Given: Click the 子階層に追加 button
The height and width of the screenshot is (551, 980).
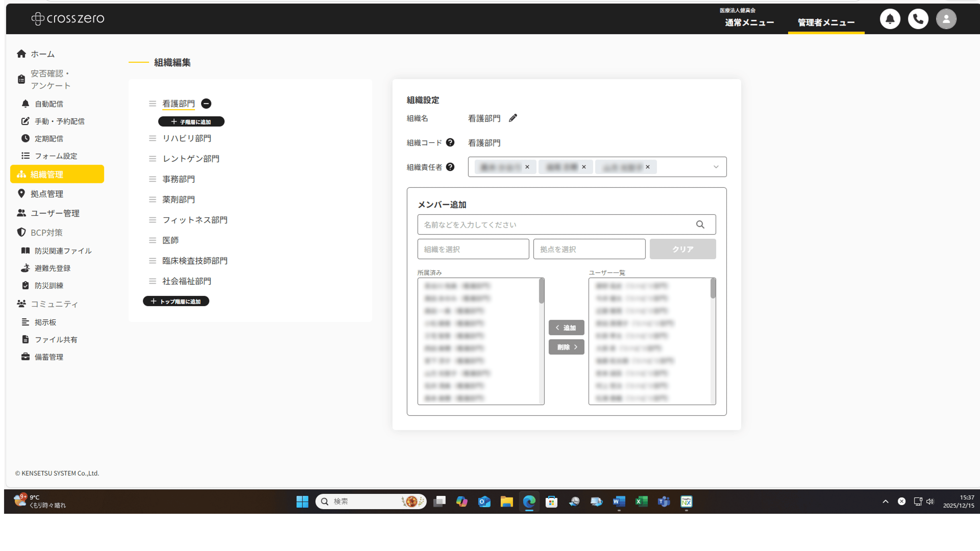Looking at the screenshot, I should click(191, 122).
